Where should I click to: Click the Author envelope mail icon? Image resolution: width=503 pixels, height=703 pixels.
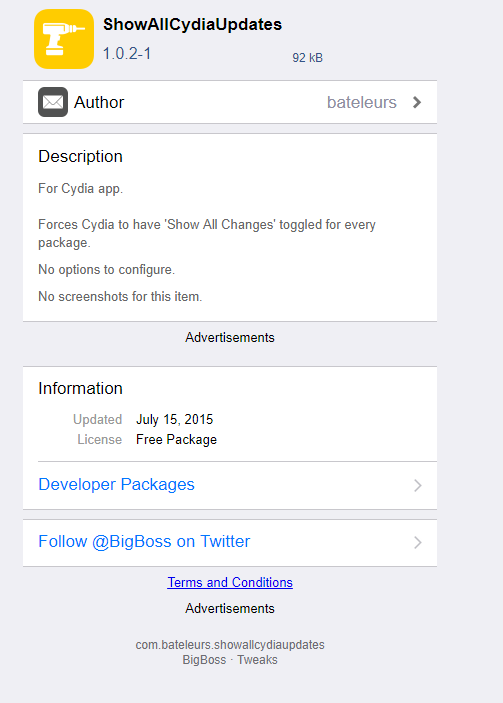pos(53,102)
